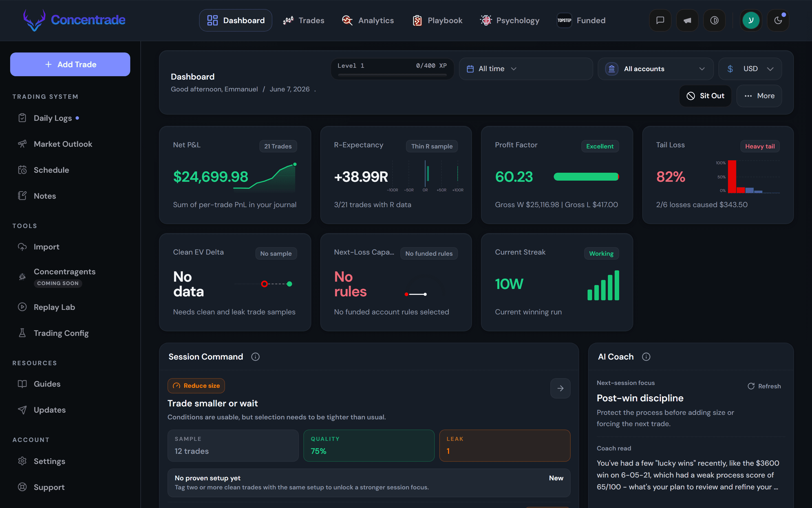Click the R-Expectancy card

[396, 175]
